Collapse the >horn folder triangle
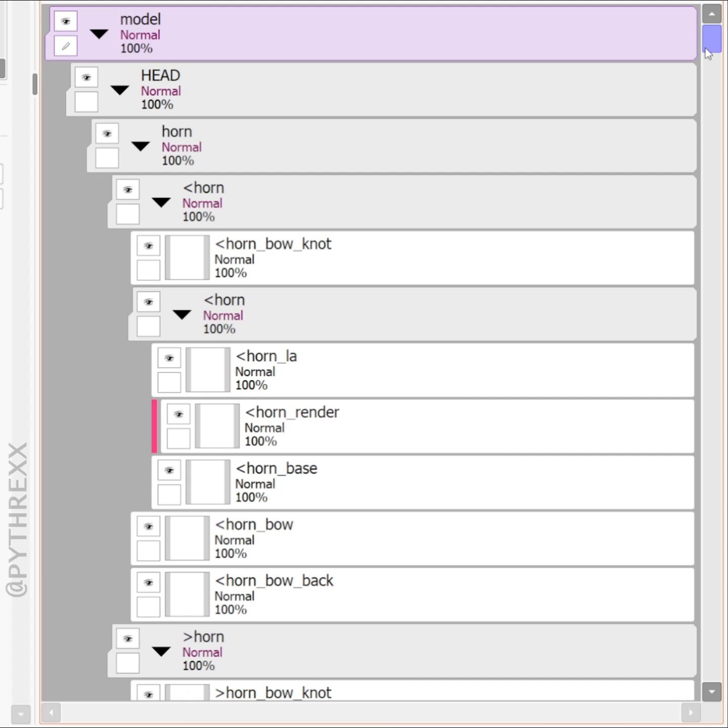Image resolution: width=728 pixels, height=728 pixels. point(161,652)
